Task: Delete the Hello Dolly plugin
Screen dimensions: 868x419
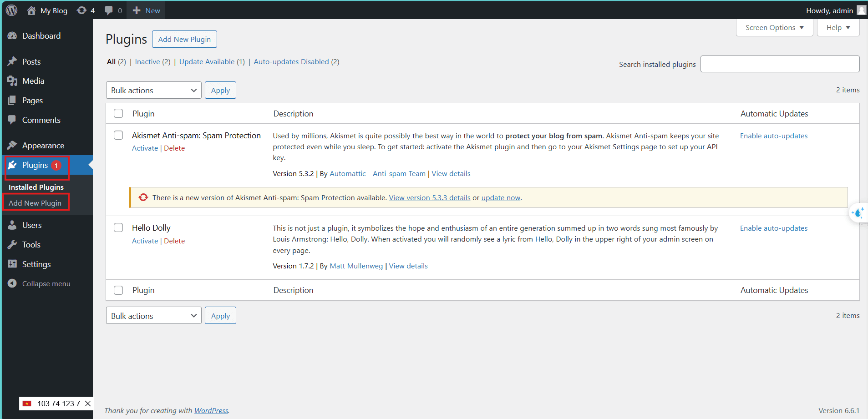Action: pos(174,241)
